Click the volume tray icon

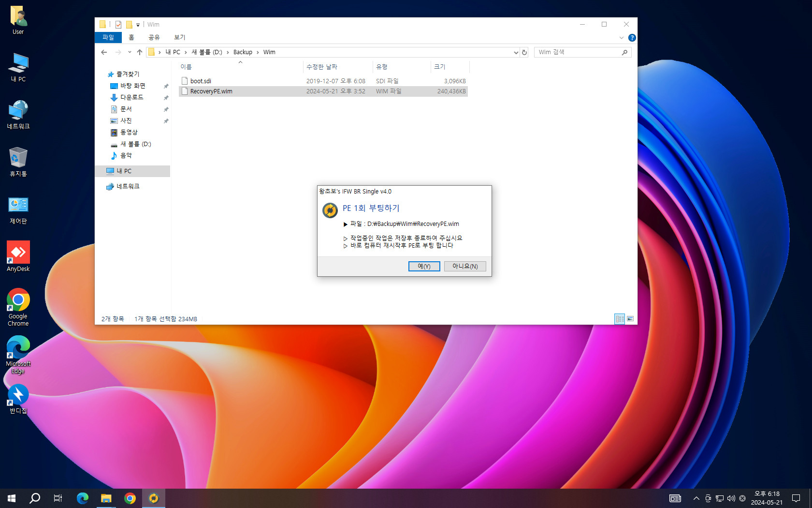click(731, 498)
